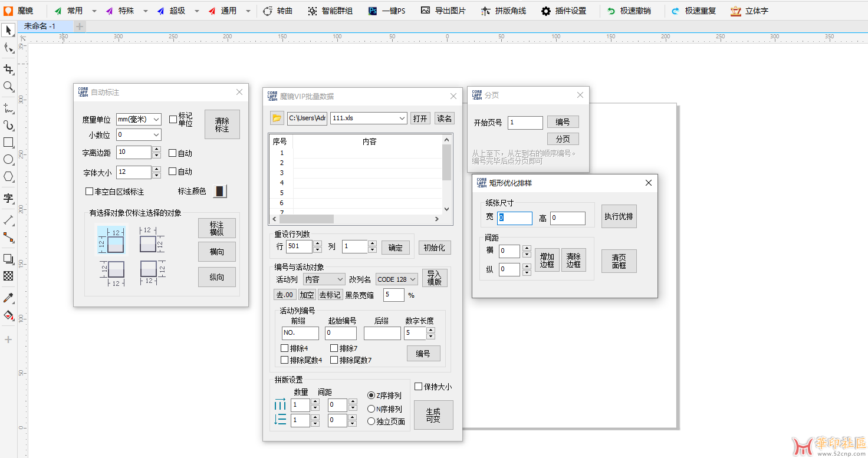
Task: Click the 开始页号 input field
Action: click(525, 123)
